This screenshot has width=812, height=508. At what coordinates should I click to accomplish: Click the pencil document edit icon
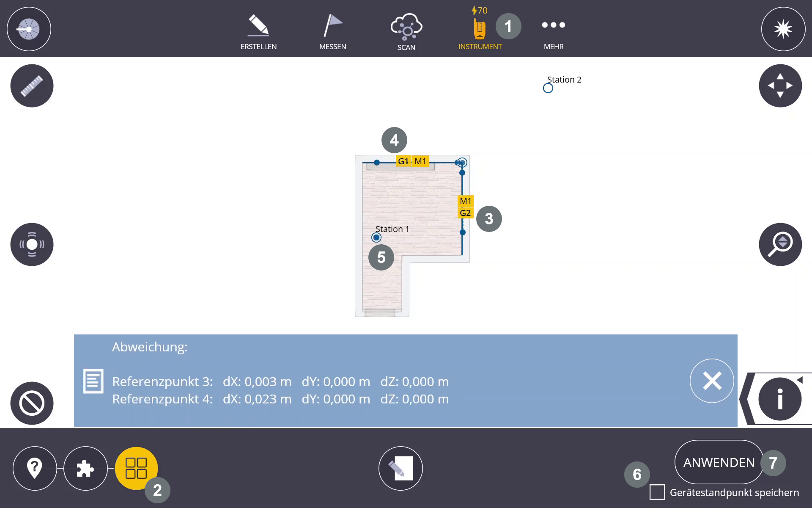pos(401,468)
